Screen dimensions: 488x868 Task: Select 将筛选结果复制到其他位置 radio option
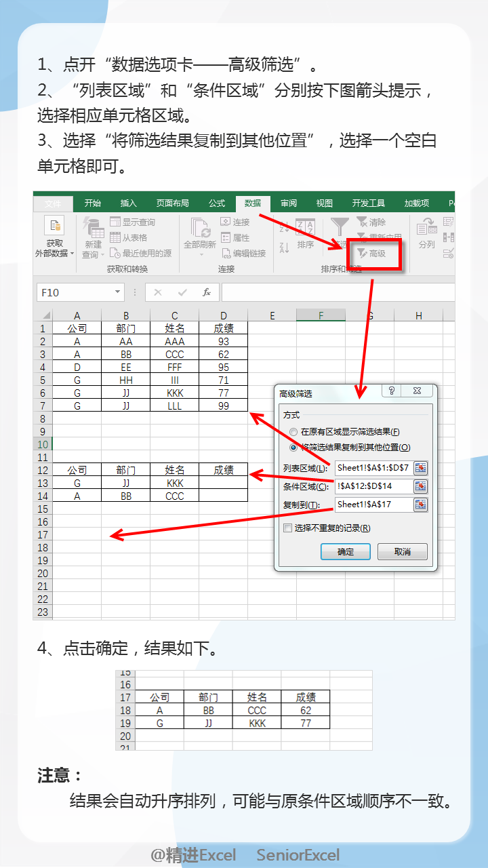coord(293,447)
